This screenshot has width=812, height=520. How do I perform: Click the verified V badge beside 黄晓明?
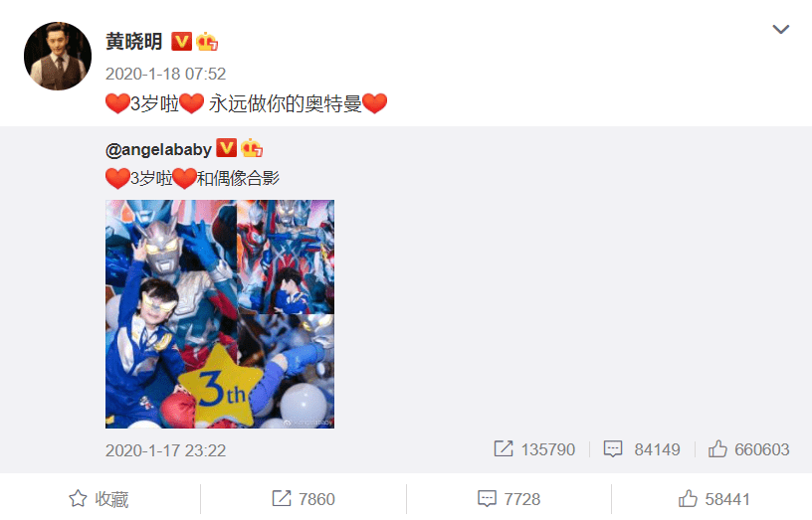click(182, 42)
